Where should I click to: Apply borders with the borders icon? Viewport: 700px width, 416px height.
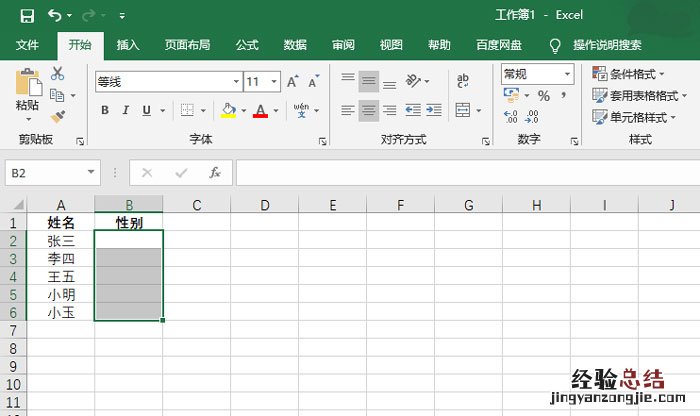[x=188, y=110]
